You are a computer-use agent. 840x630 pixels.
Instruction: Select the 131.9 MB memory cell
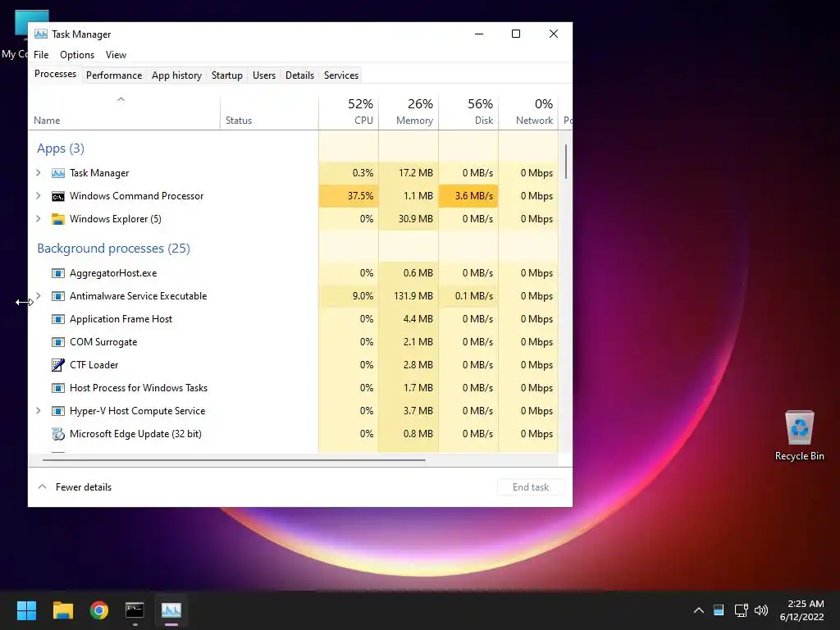409,296
